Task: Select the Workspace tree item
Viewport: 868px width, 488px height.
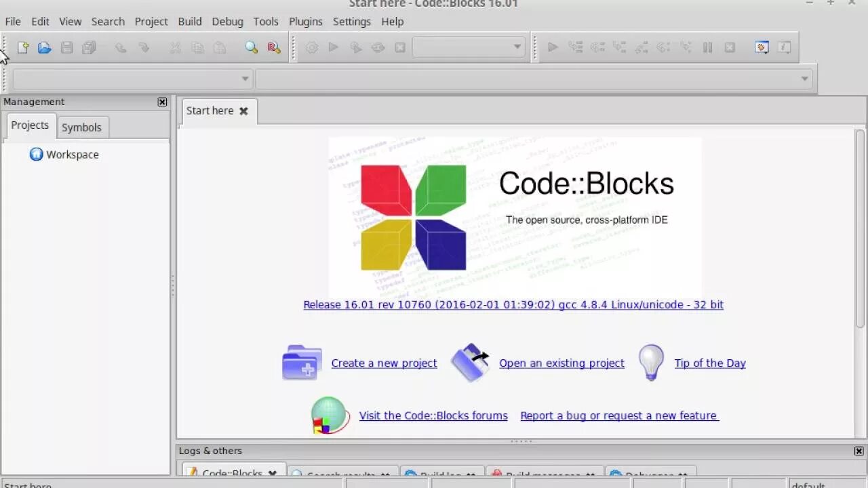Action: click(65, 155)
